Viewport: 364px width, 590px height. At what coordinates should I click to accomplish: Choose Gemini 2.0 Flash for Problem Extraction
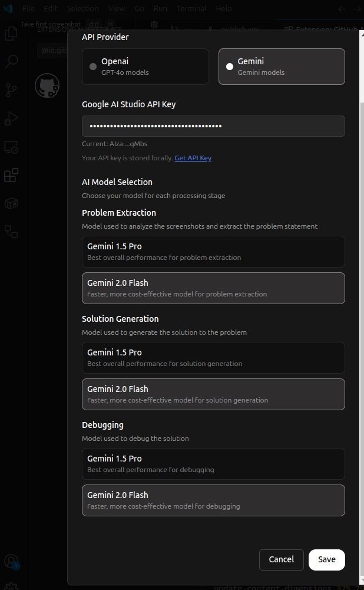pos(213,288)
